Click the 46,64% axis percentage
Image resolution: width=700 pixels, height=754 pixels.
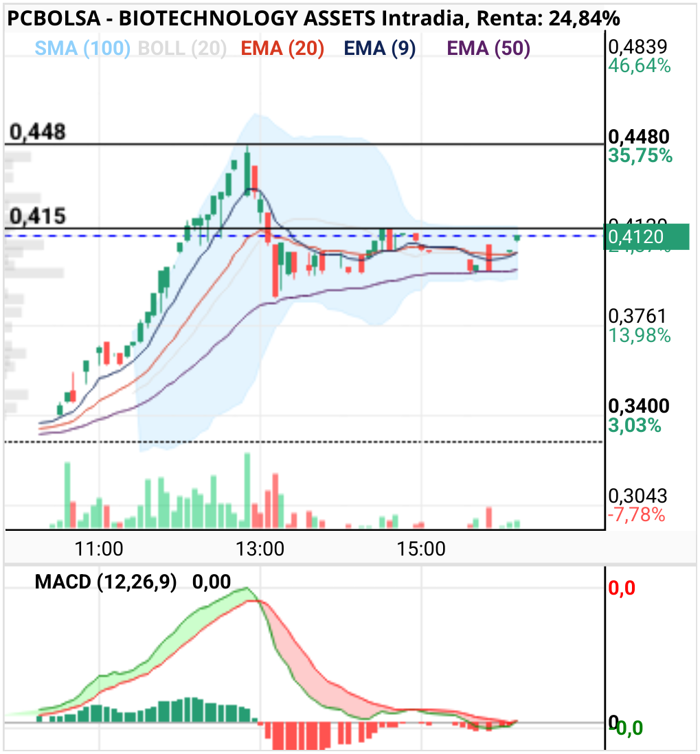pyautogui.click(x=640, y=66)
